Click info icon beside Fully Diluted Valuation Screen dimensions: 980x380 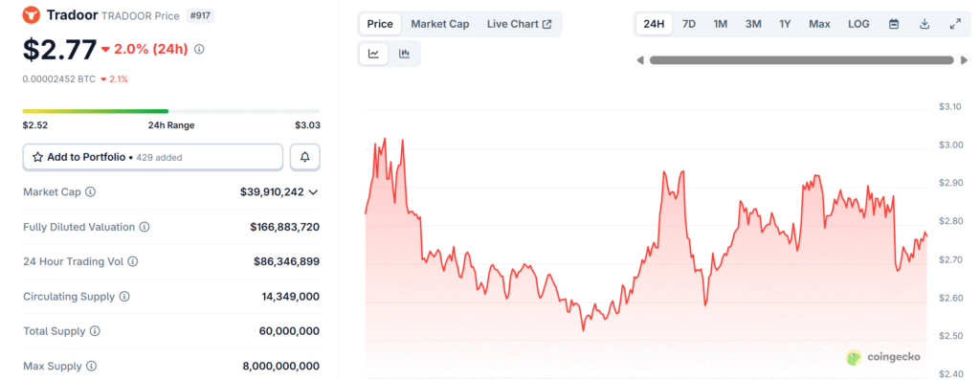(x=145, y=227)
